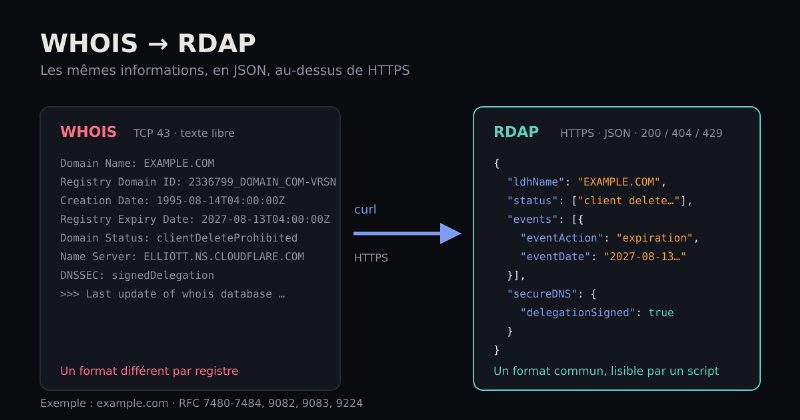Click the 'Registry Expiry Date' line
This screenshot has height=420, width=800.
(x=195, y=219)
